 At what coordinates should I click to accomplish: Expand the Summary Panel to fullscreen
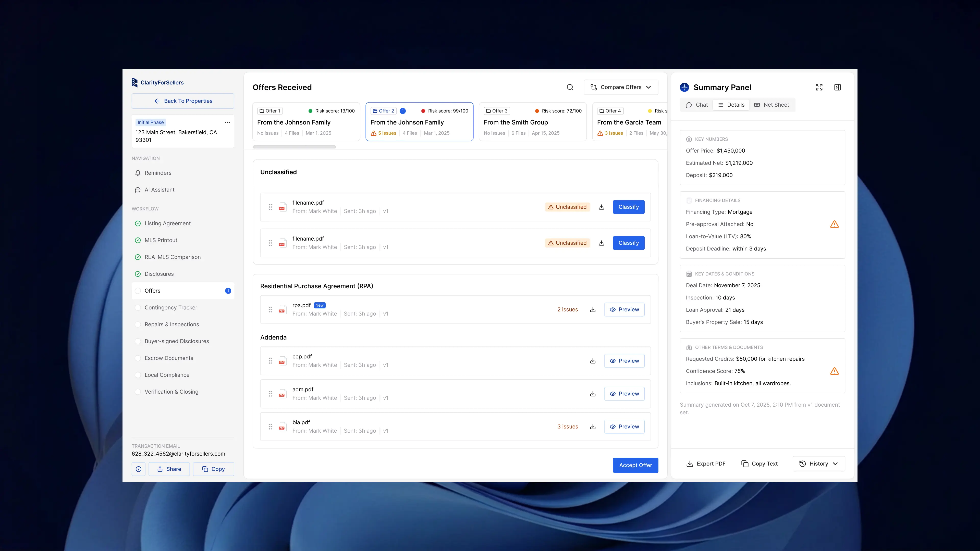point(819,87)
